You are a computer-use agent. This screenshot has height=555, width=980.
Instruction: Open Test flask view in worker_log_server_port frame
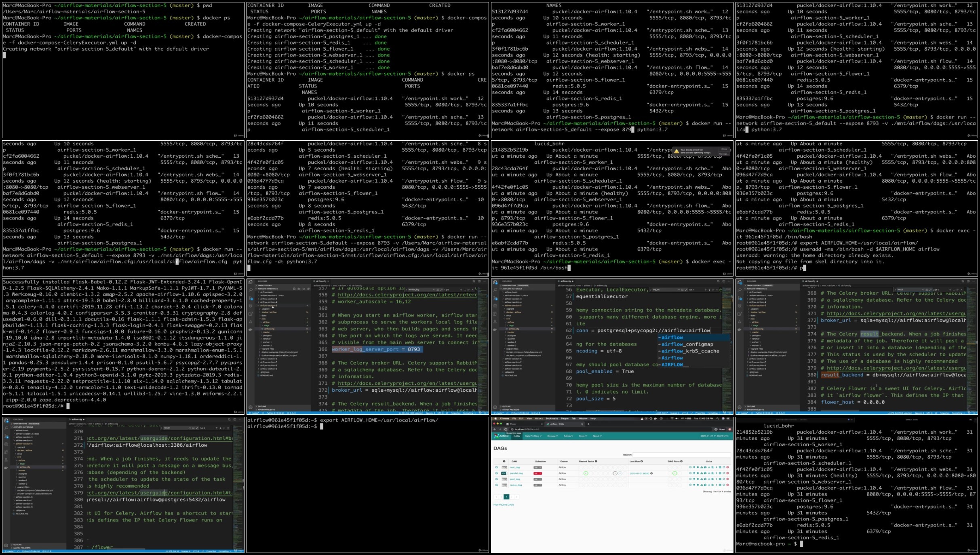pyautogui.click(x=251, y=321)
